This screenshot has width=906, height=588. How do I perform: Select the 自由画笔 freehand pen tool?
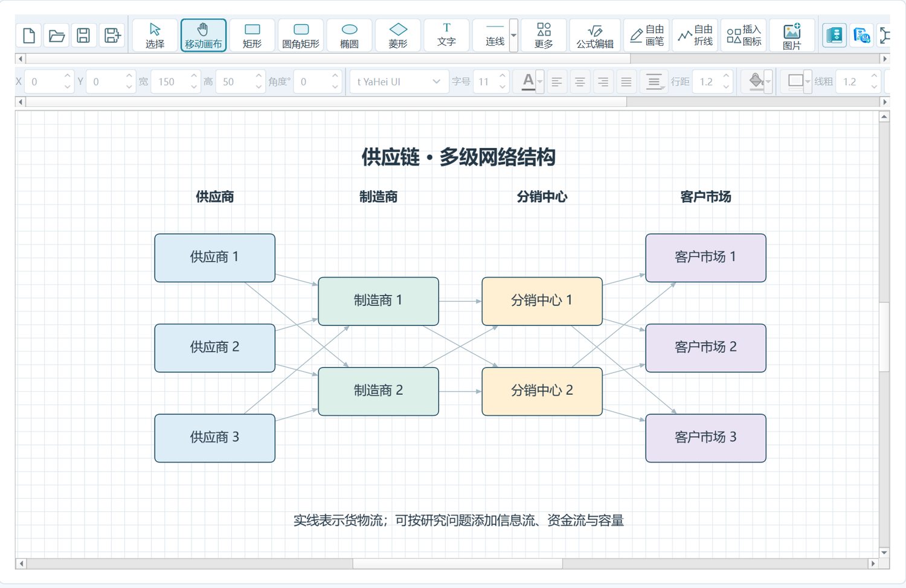pos(646,36)
